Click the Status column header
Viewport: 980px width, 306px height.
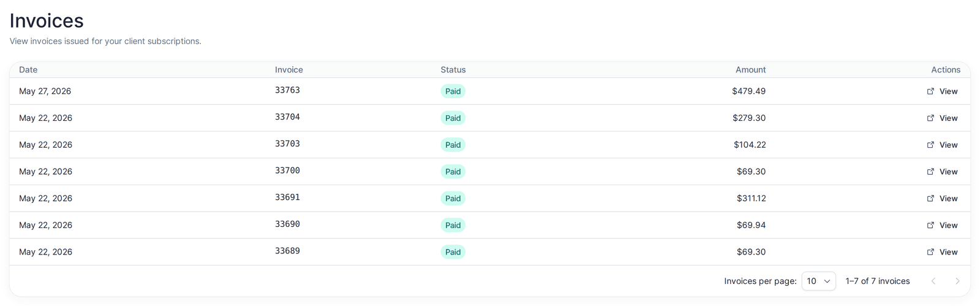tap(453, 70)
